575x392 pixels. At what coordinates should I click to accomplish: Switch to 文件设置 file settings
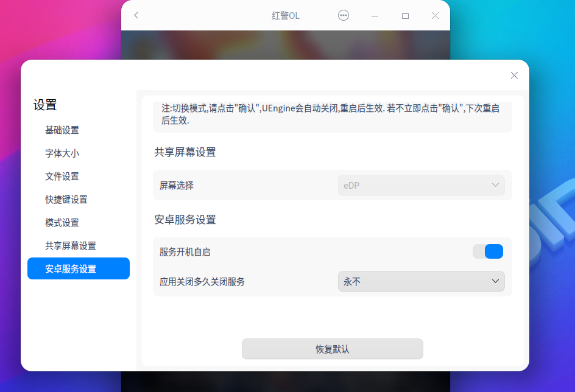tap(61, 176)
